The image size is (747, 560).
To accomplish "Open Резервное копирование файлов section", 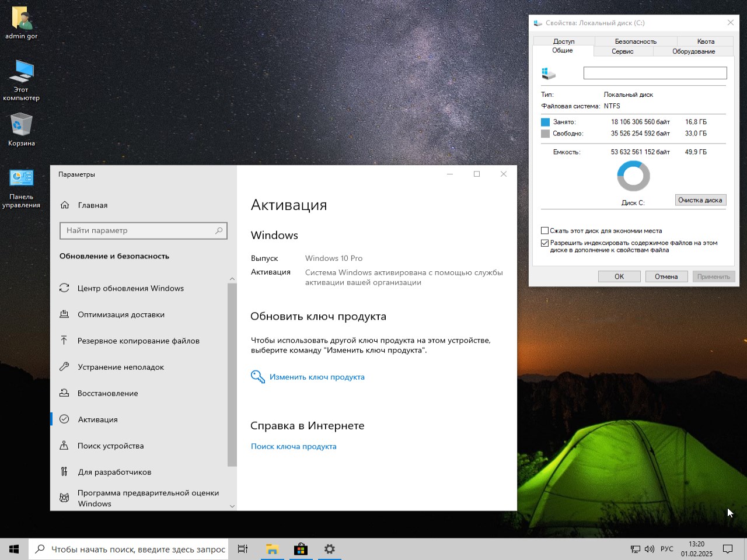I will click(x=139, y=341).
